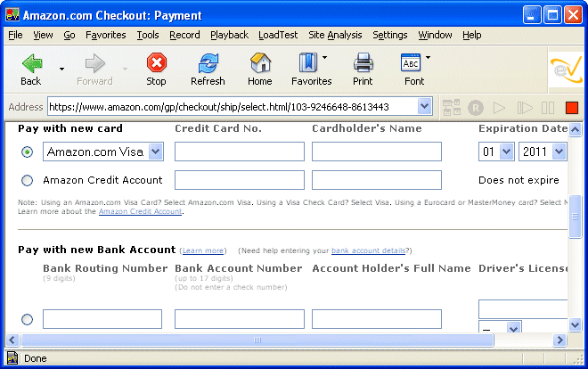This screenshot has width=588, height=369.
Task: Open the File menu
Action: click(x=15, y=35)
